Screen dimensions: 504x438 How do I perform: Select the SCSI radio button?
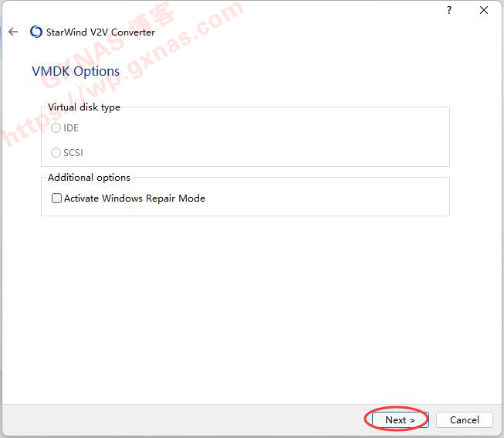click(x=56, y=153)
